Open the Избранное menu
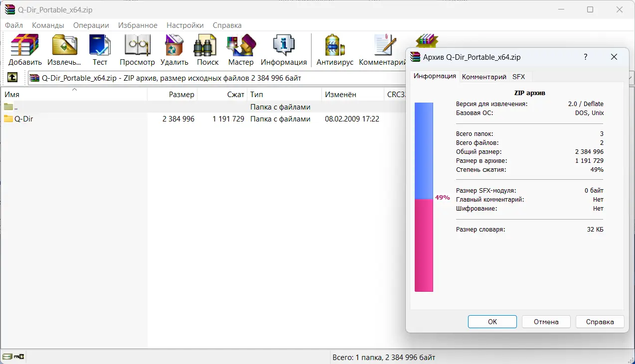The height and width of the screenshot is (364, 635). coord(138,25)
